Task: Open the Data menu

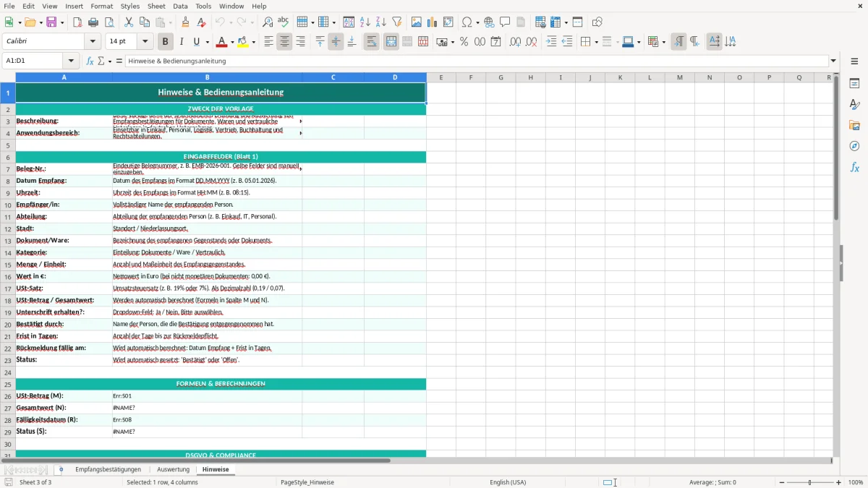Action: click(180, 6)
